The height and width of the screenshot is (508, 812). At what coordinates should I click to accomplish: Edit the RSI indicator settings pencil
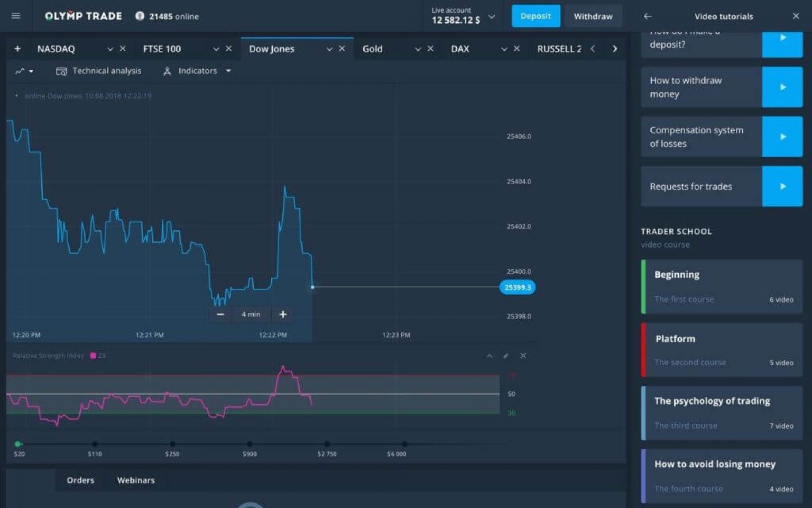(506, 356)
